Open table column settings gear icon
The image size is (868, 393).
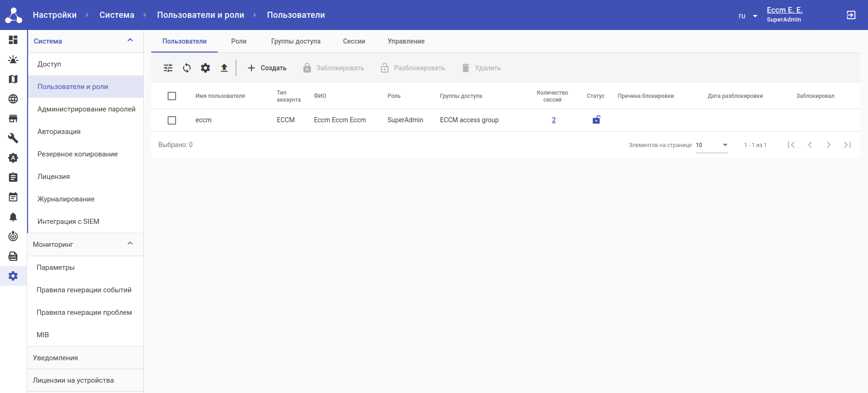206,68
